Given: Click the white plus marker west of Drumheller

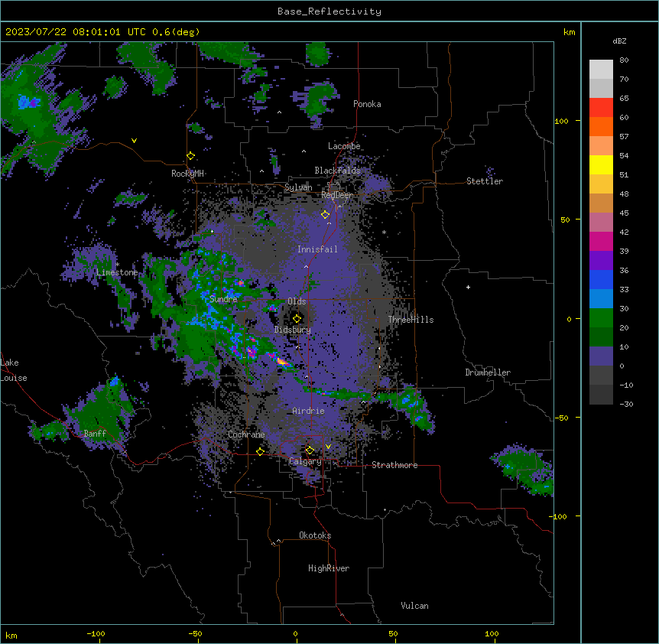Looking at the screenshot, I should click(x=468, y=287).
